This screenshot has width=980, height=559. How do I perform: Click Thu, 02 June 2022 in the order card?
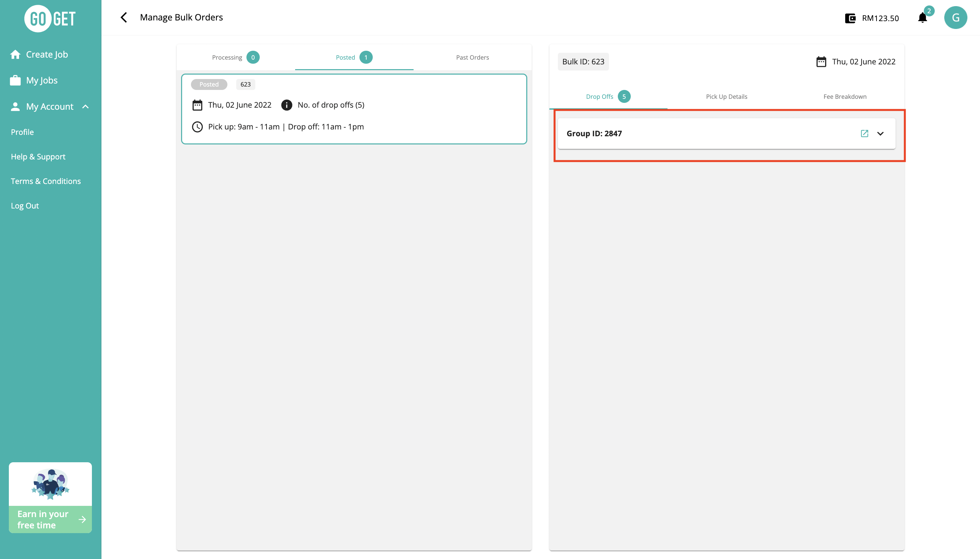click(x=239, y=105)
